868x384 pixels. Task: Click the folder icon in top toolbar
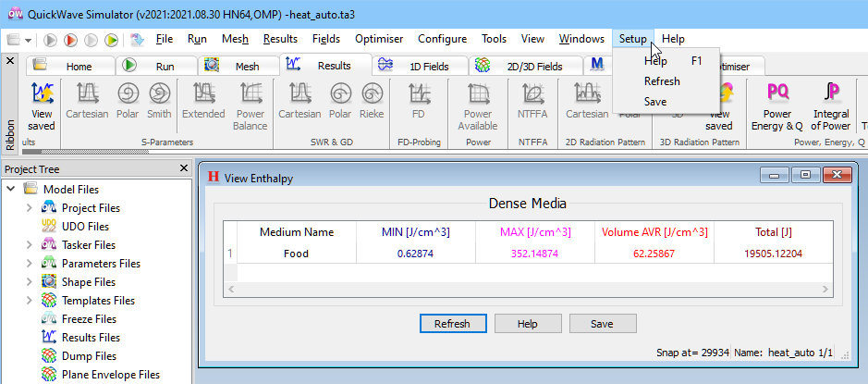click(13, 40)
